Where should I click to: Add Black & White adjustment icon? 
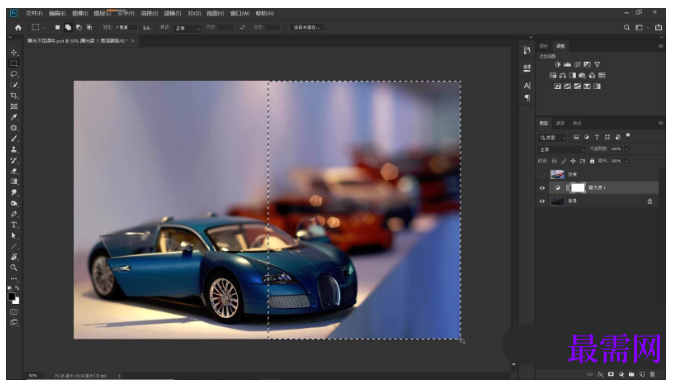click(572, 75)
